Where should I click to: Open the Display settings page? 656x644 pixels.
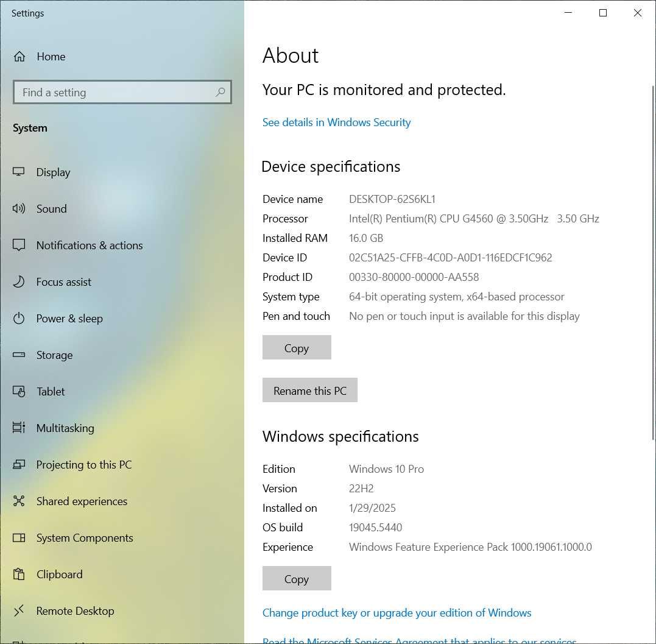point(122,172)
